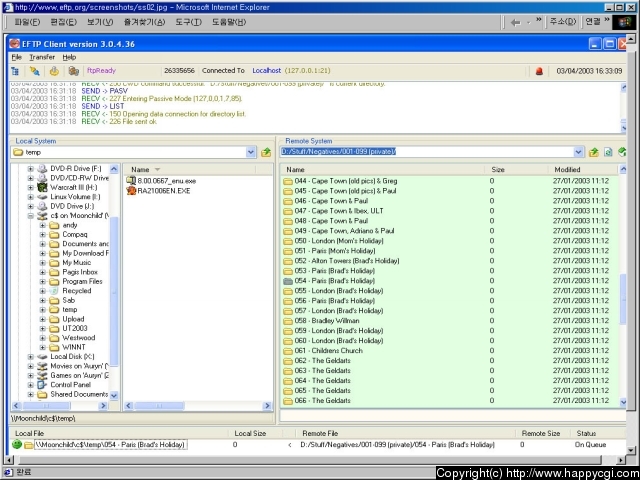Click the green smiley queue status icon
The image size is (640, 480).
(17, 444)
